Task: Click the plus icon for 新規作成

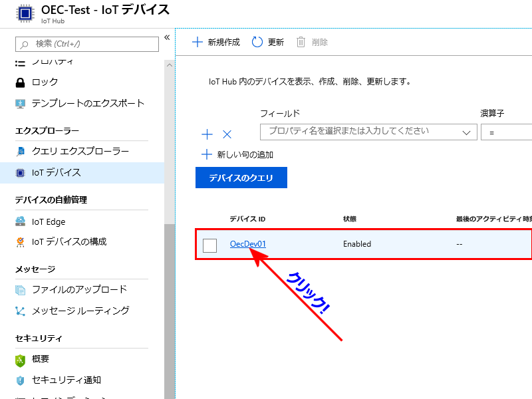Action: coord(197,43)
